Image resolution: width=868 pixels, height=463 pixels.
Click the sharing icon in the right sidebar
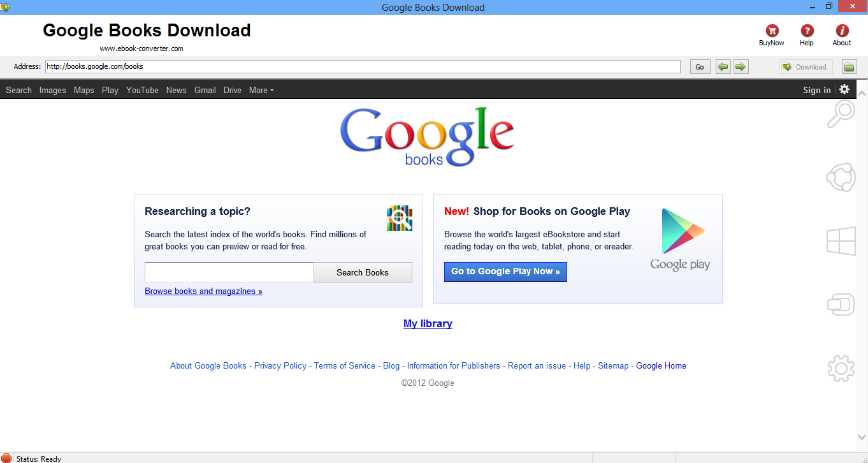point(841,177)
